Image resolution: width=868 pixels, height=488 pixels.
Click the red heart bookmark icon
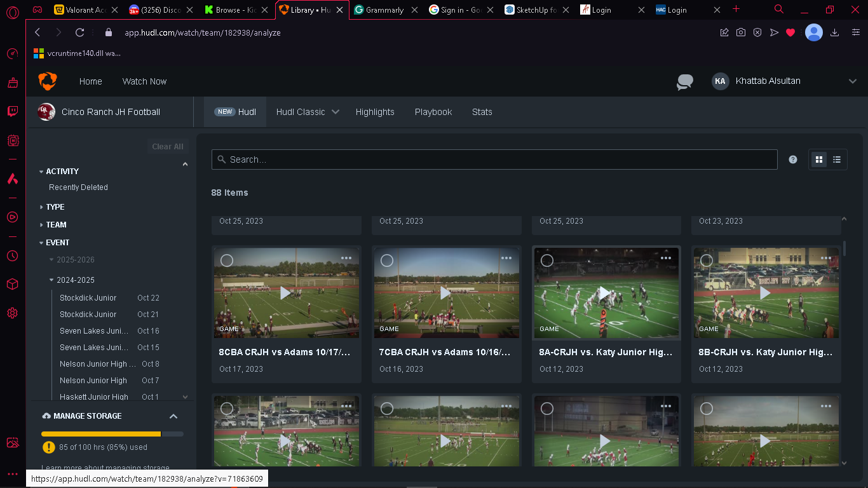point(790,32)
